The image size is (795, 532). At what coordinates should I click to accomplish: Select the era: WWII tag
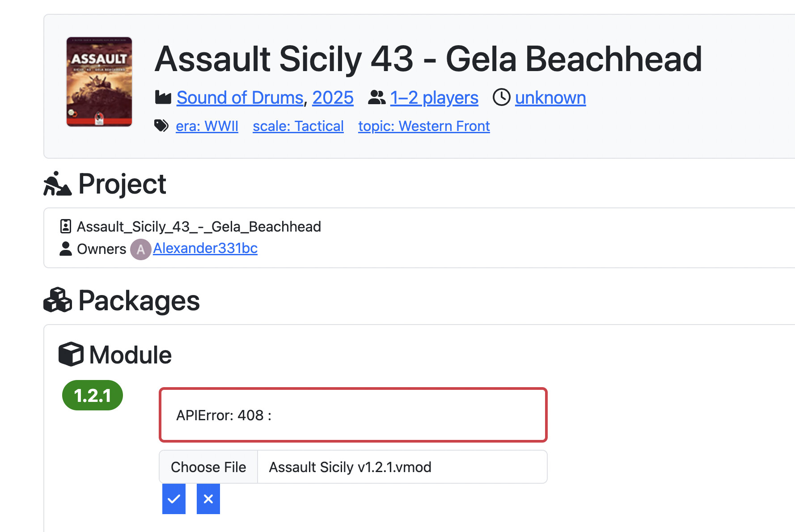coord(207,126)
